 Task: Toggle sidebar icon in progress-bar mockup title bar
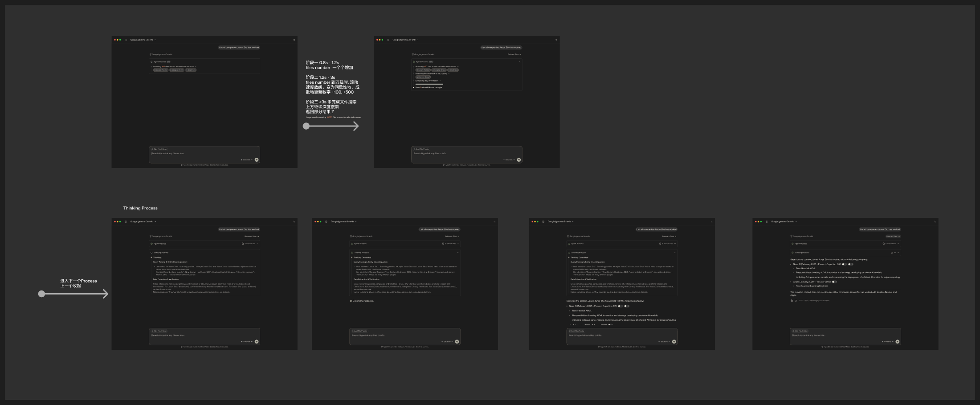point(388,40)
